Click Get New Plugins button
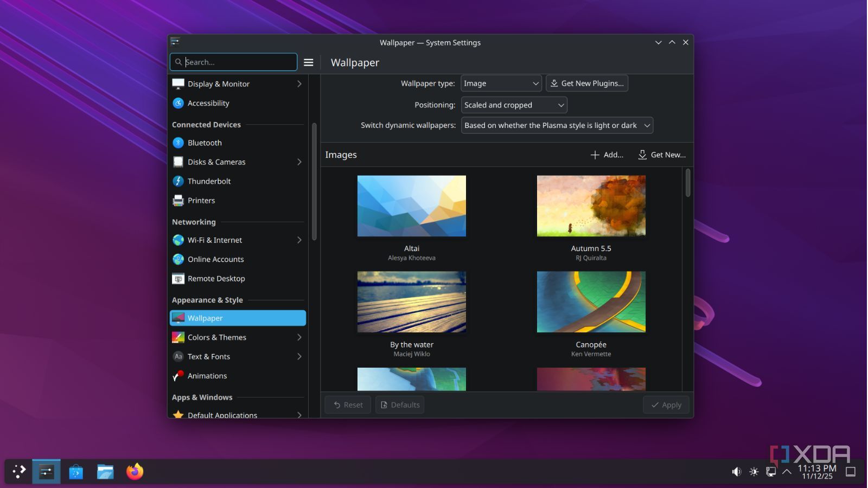 click(587, 84)
